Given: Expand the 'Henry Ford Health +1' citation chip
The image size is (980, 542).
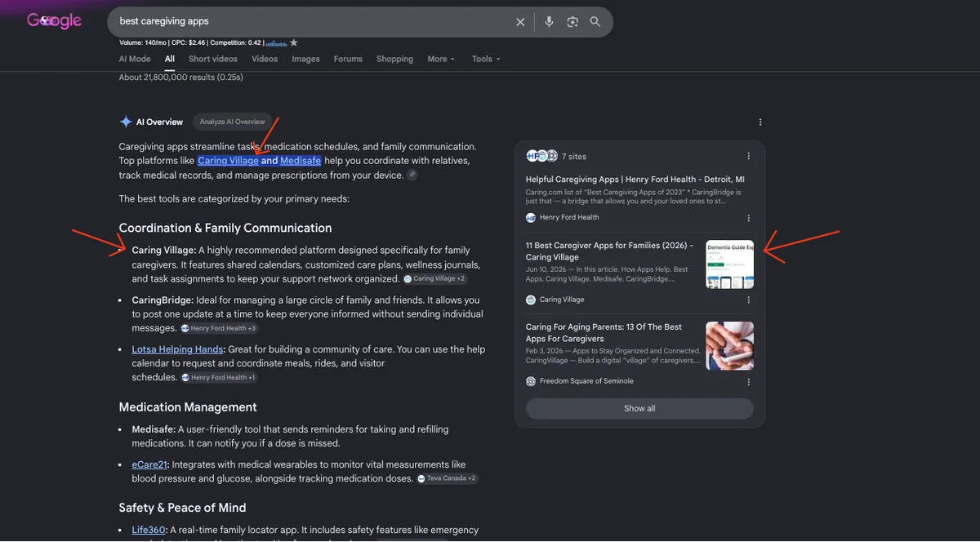Looking at the screenshot, I should [219, 377].
